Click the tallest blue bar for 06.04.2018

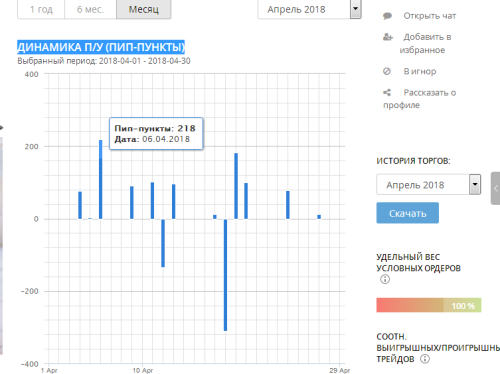(101, 179)
